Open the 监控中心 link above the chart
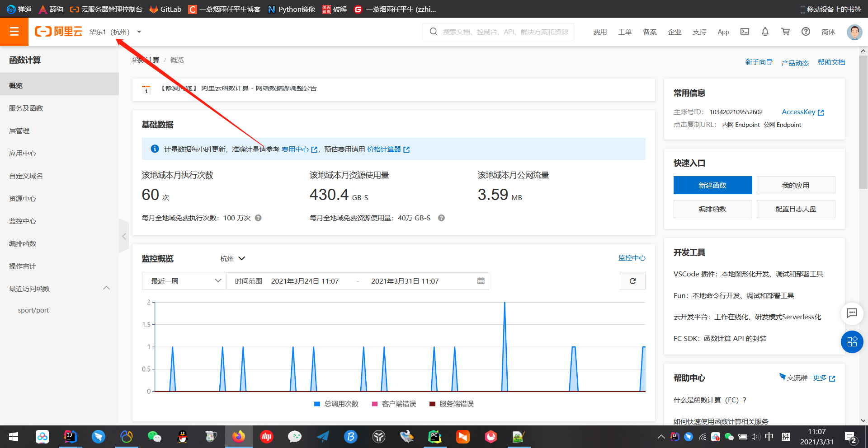868x448 pixels. (632, 257)
